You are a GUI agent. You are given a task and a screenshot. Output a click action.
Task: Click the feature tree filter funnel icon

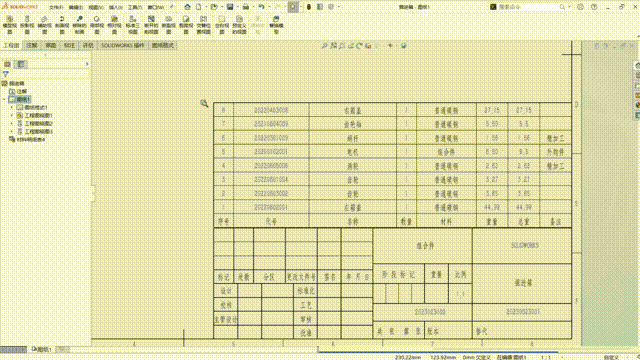(x=5, y=74)
